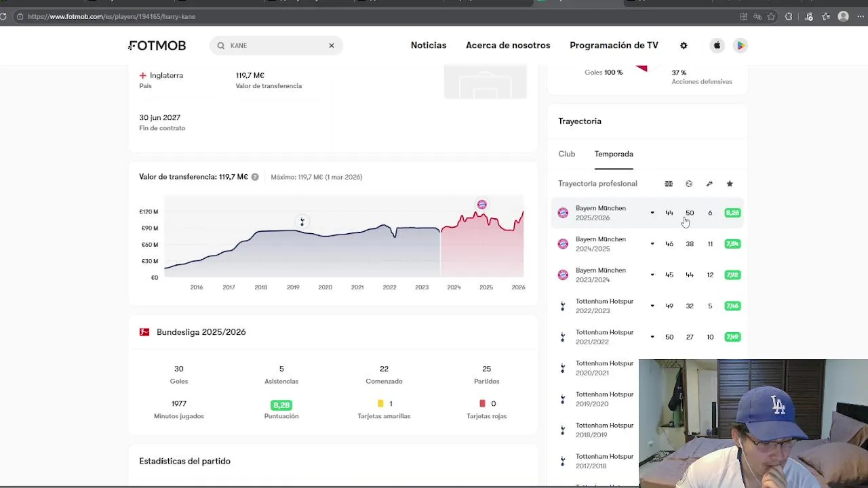Image resolution: width=868 pixels, height=488 pixels.
Task: Click the England flag next to Inglaterra
Action: [142, 75]
